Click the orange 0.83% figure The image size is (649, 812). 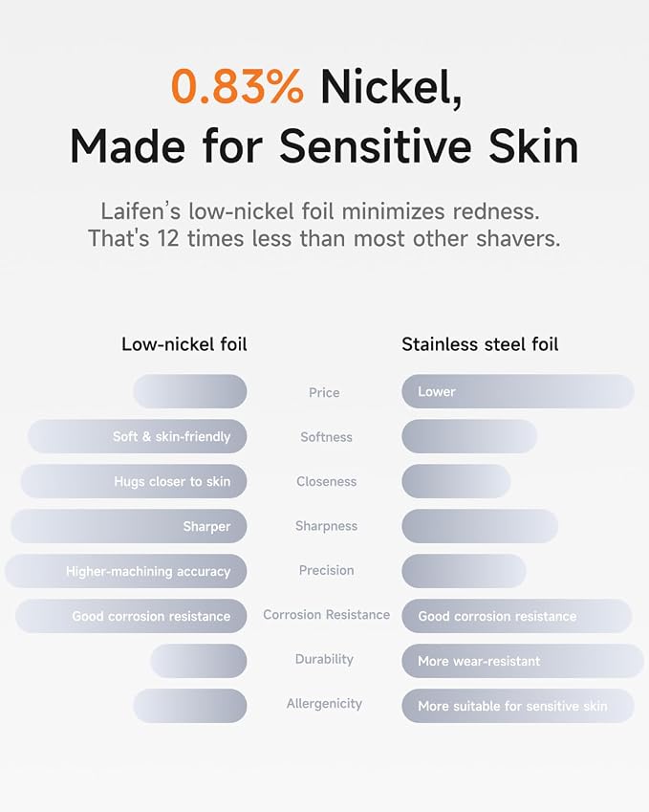click(x=237, y=86)
